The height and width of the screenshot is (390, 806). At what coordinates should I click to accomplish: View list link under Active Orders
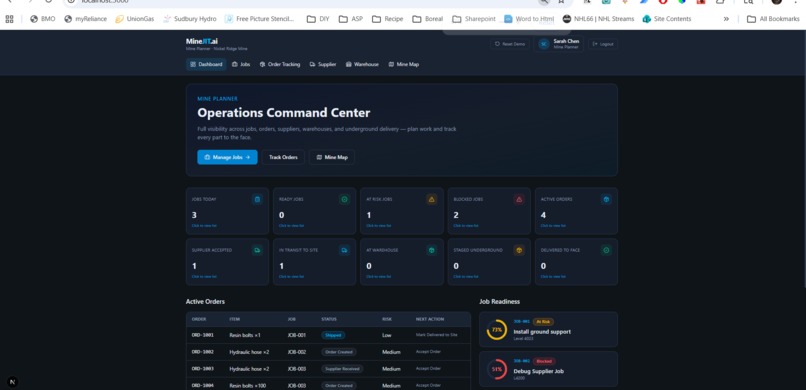point(553,226)
